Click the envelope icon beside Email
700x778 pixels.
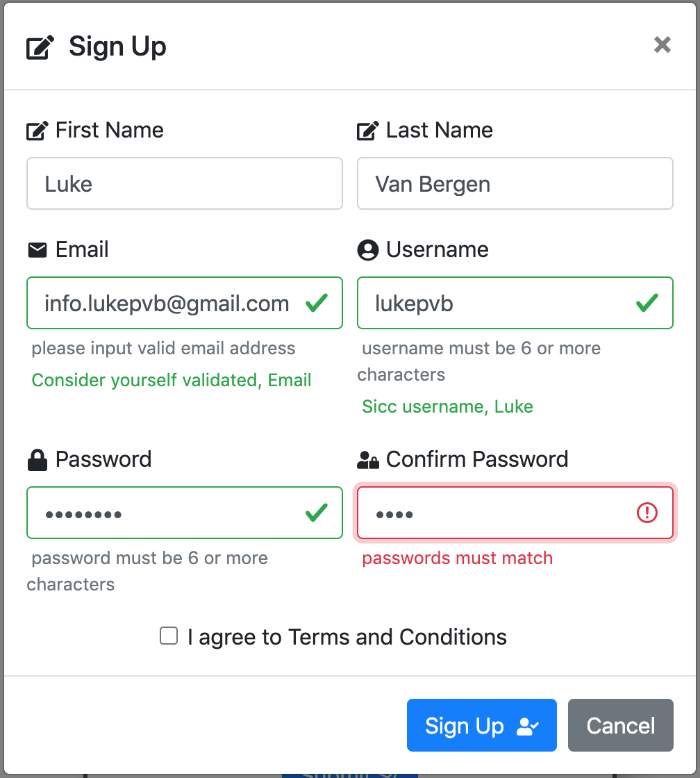(37, 249)
